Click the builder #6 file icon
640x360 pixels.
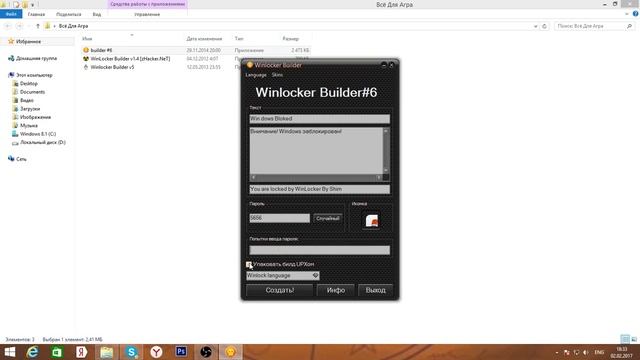(86, 50)
